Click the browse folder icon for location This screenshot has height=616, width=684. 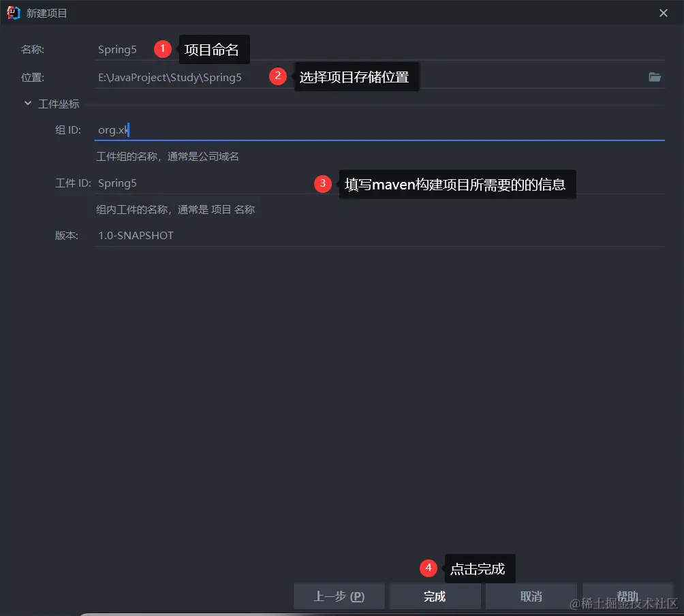(654, 77)
